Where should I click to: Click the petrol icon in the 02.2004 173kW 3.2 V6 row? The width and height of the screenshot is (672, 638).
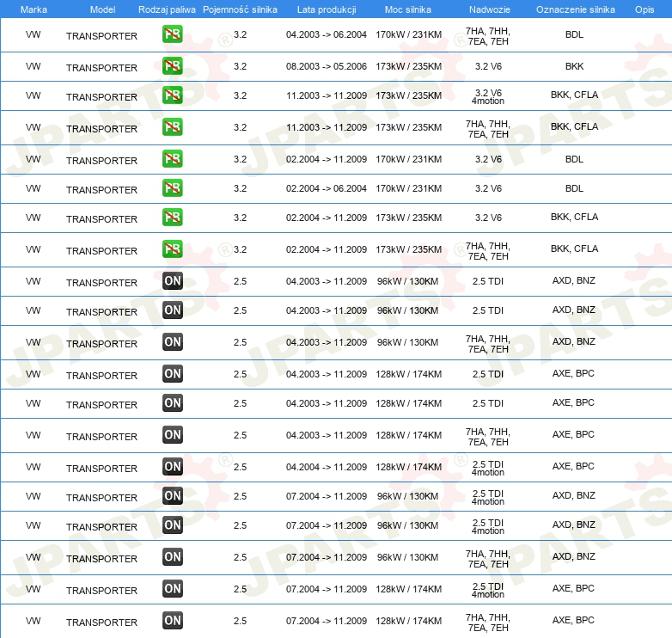(172, 218)
